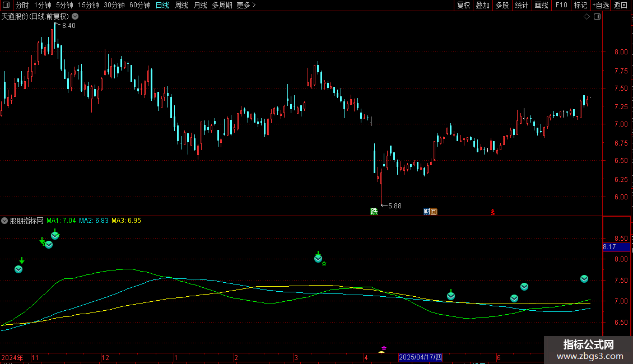Click the highlighted 8.17 value on the axis

pos(616,247)
